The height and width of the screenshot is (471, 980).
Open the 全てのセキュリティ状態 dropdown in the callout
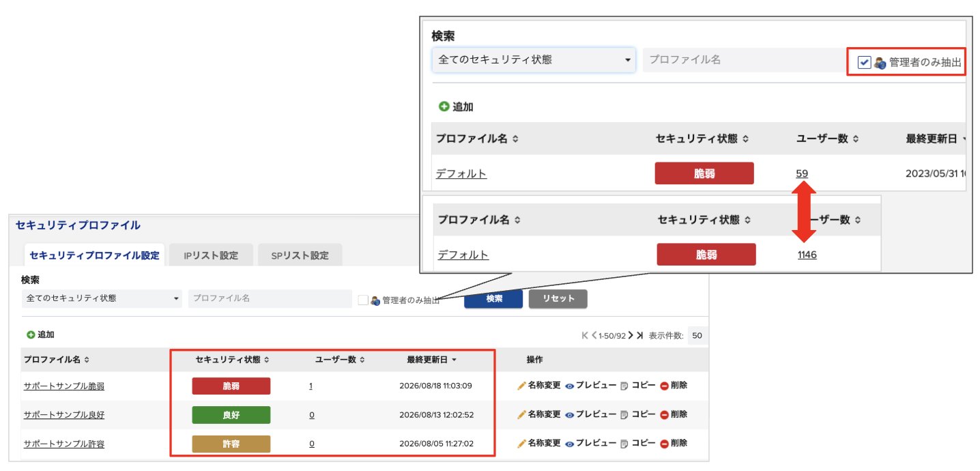pos(534,60)
